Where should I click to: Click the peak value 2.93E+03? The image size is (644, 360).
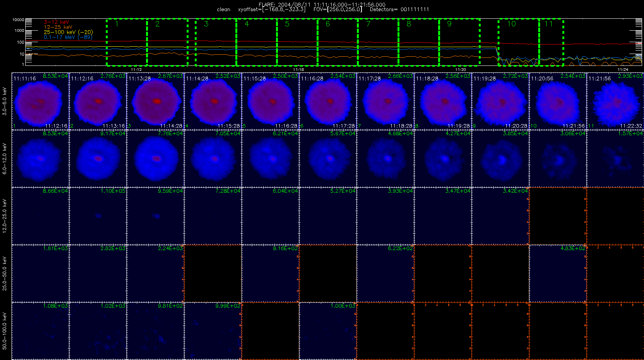630,76
